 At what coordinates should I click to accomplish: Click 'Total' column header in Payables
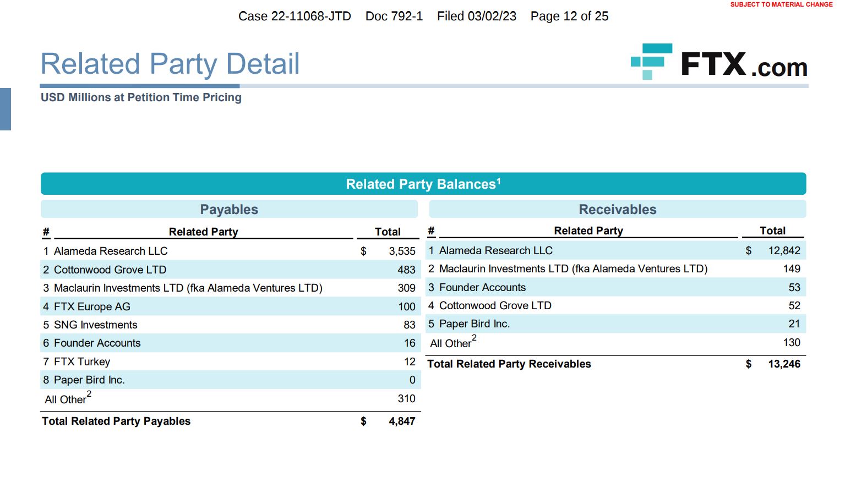click(388, 232)
